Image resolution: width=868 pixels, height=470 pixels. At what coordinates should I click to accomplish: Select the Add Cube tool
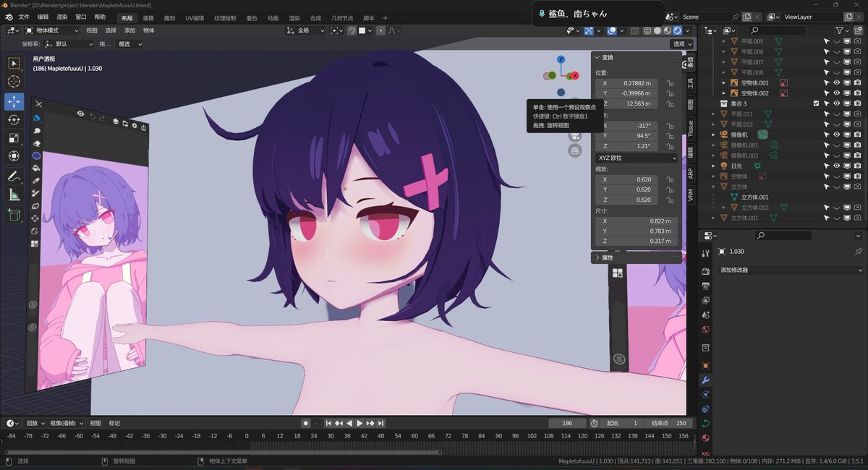[14, 215]
